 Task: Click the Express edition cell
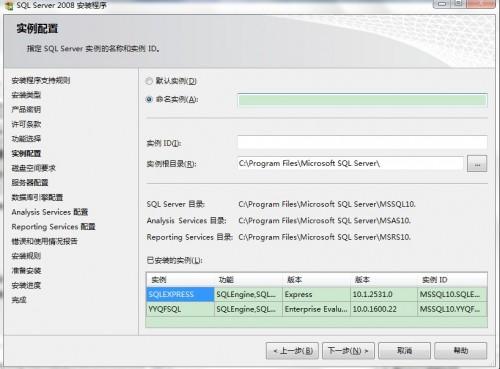click(x=316, y=294)
